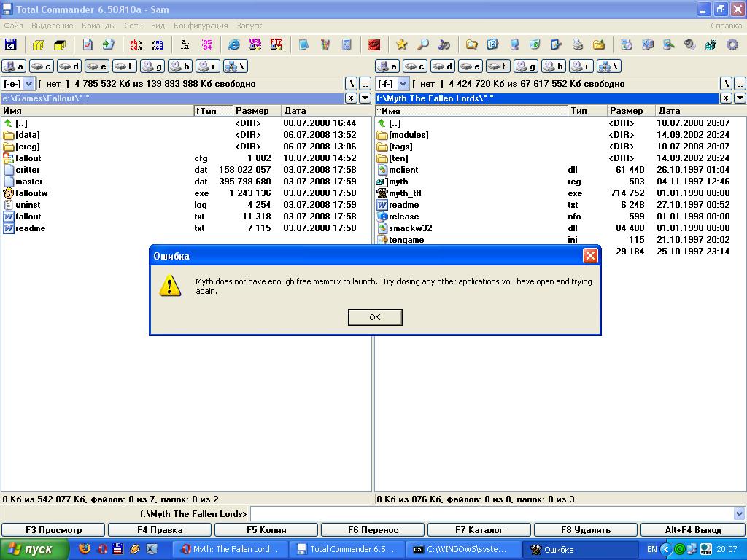Open the Выделение menu
The height and width of the screenshot is (560, 747).
click(x=53, y=26)
